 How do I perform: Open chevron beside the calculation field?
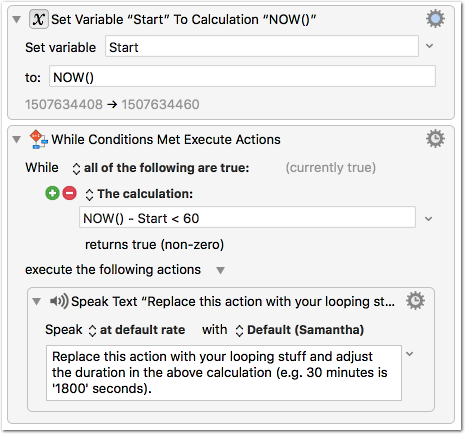coord(429,219)
